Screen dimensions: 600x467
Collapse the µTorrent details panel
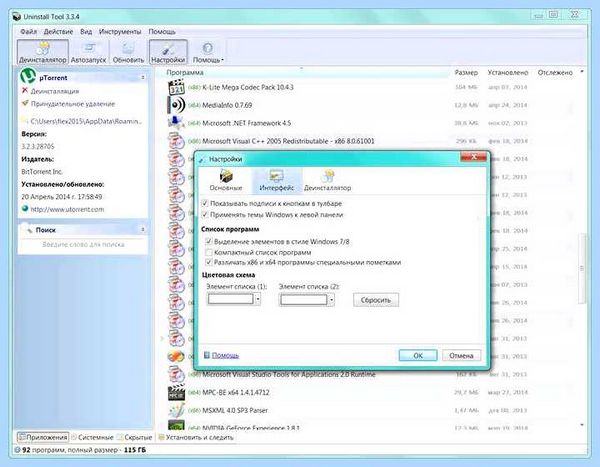click(x=143, y=77)
